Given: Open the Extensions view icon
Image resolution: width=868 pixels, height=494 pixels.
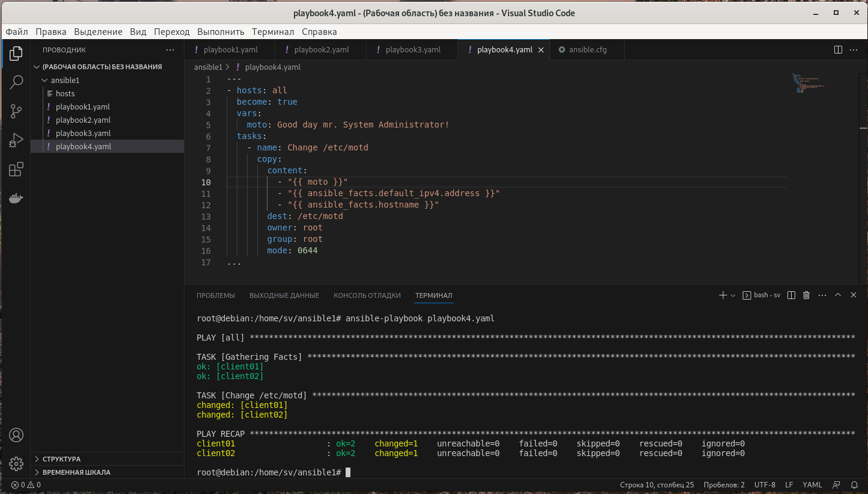Looking at the screenshot, I should 16,169.
